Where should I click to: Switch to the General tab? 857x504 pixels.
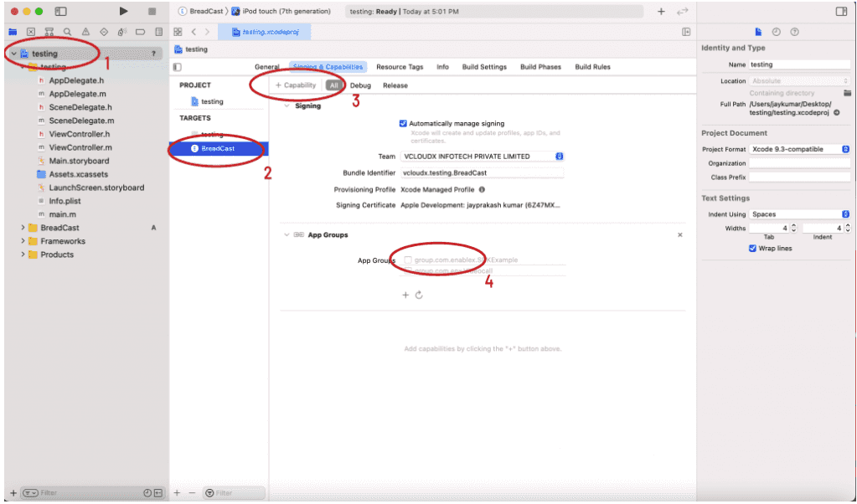pos(266,67)
